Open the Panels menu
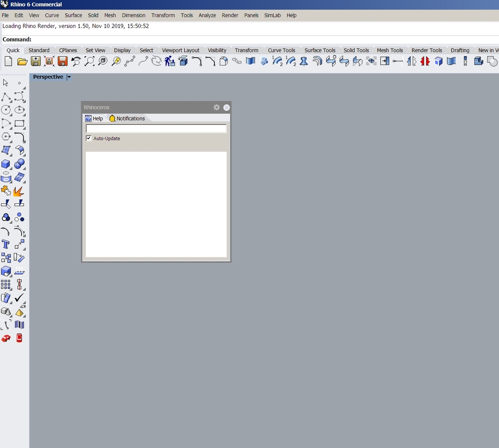 251,15
